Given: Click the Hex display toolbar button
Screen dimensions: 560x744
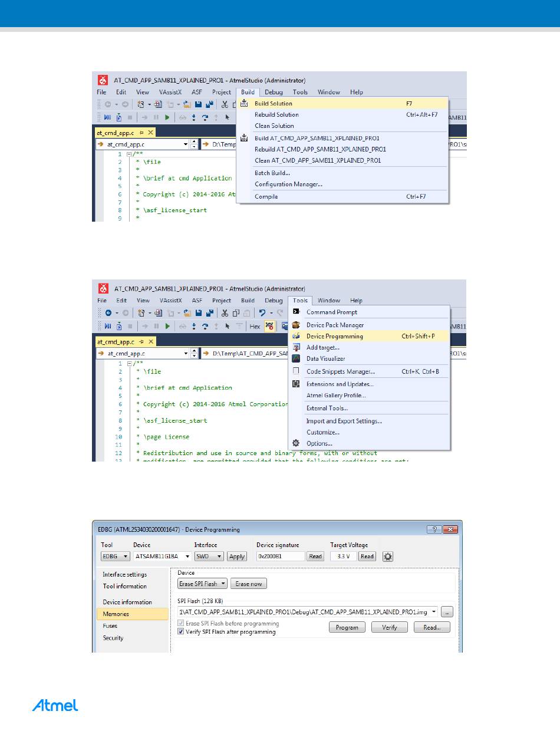Looking at the screenshot, I should point(255,326).
